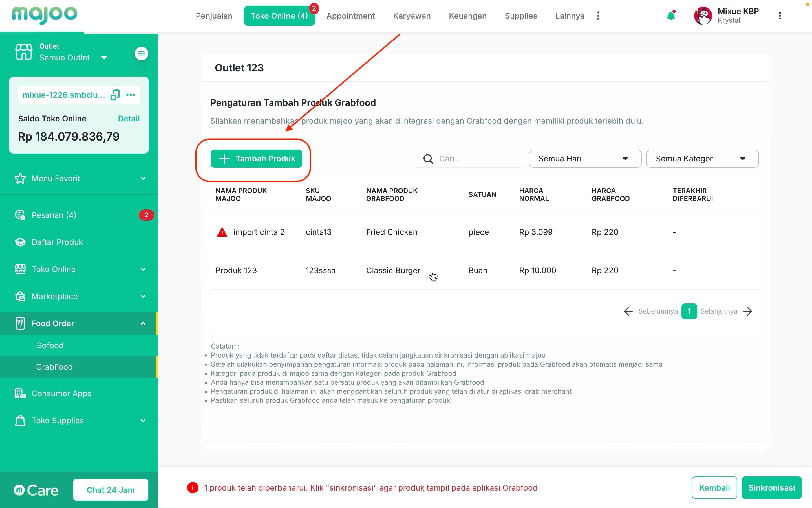
Task: Click the Toko Supplies shopping bag icon
Action: coord(20,420)
